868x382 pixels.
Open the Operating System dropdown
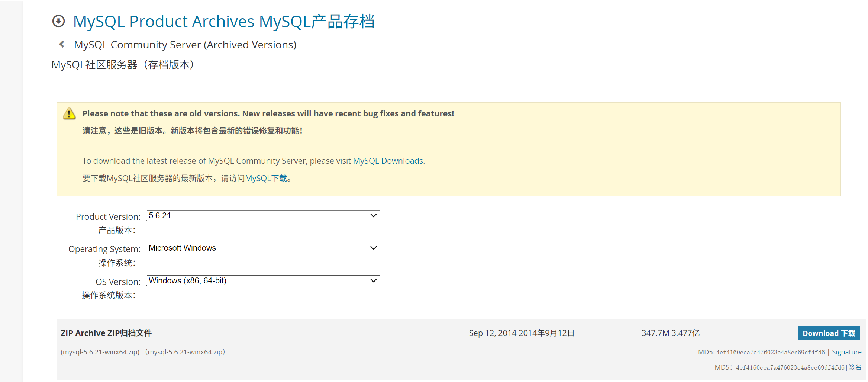pyautogui.click(x=263, y=248)
